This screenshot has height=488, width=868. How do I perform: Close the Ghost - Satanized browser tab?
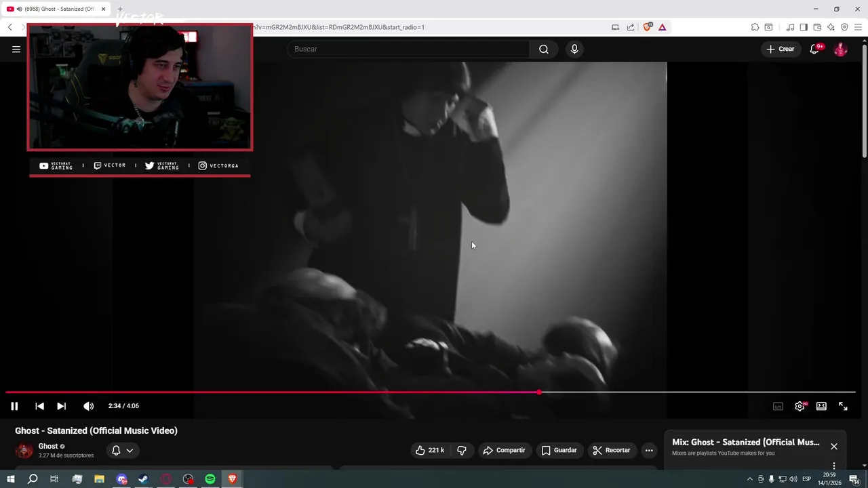coord(103,9)
